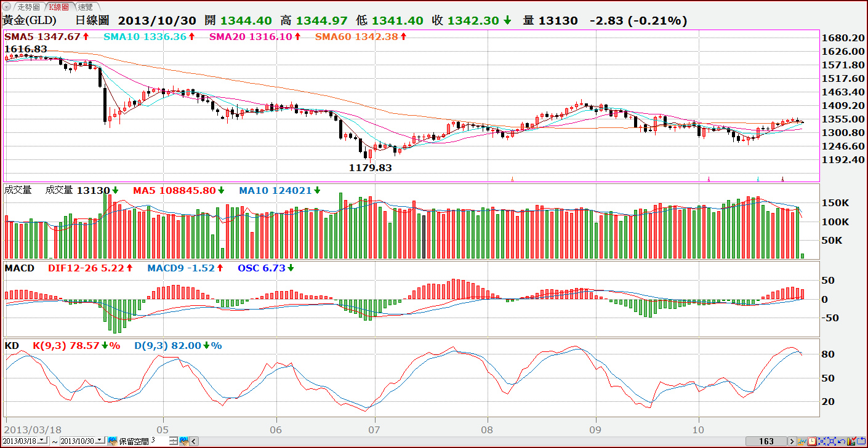
Task: Click the bar chart checkmark settings icon
Action: pyautogui.click(x=851, y=441)
